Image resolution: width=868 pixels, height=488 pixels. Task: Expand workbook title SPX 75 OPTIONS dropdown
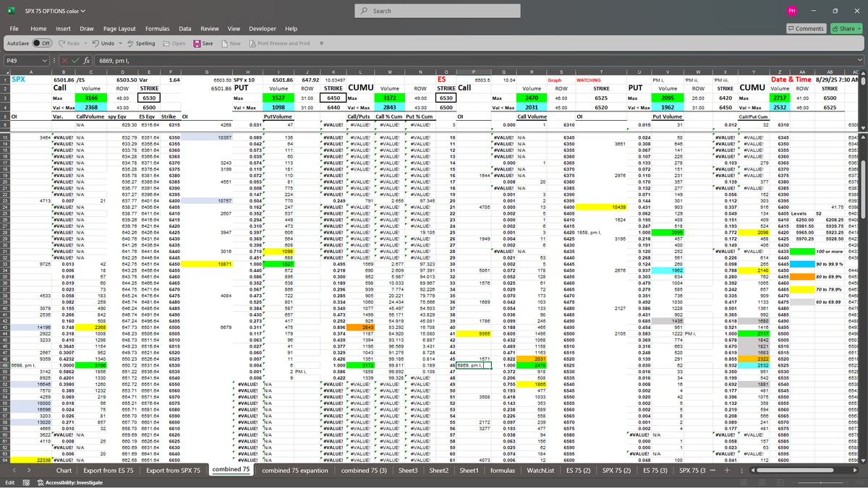(83, 12)
